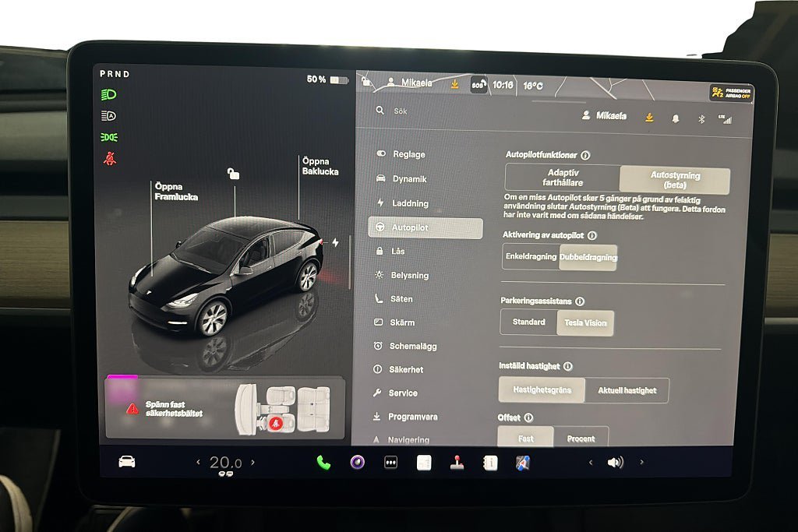This screenshot has width=798, height=532.
Task: Choose Fast offset type
Action: 526,438
